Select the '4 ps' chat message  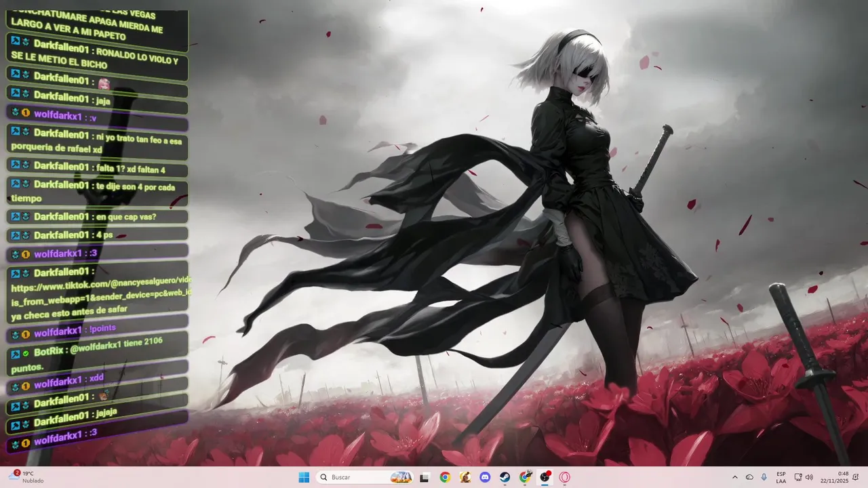(97, 235)
